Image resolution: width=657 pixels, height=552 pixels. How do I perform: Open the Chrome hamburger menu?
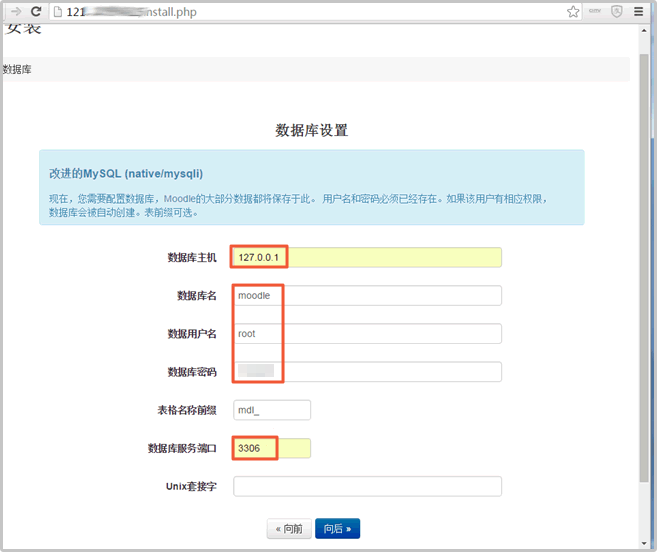coord(639,12)
